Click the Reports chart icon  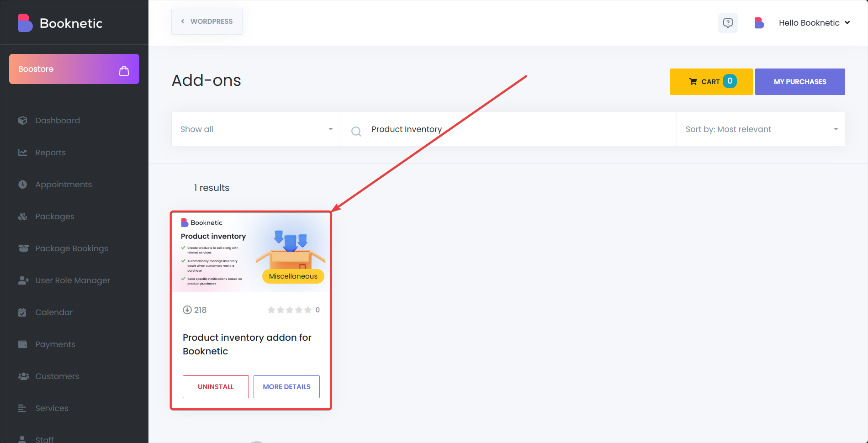click(x=23, y=153)
